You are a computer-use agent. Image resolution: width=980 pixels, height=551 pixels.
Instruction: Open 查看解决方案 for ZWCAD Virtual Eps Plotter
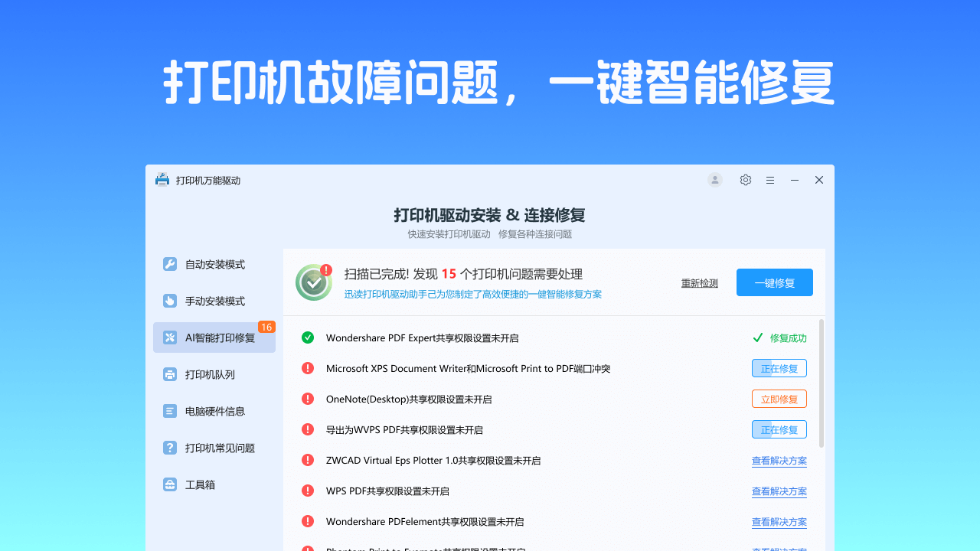pyautogui.click(x=779, y=460)
